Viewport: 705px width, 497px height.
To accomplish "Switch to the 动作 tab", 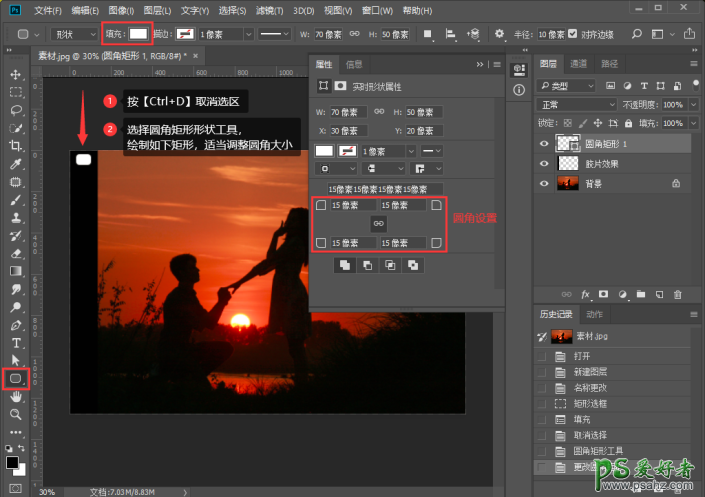I will click(x=594, y=314).
